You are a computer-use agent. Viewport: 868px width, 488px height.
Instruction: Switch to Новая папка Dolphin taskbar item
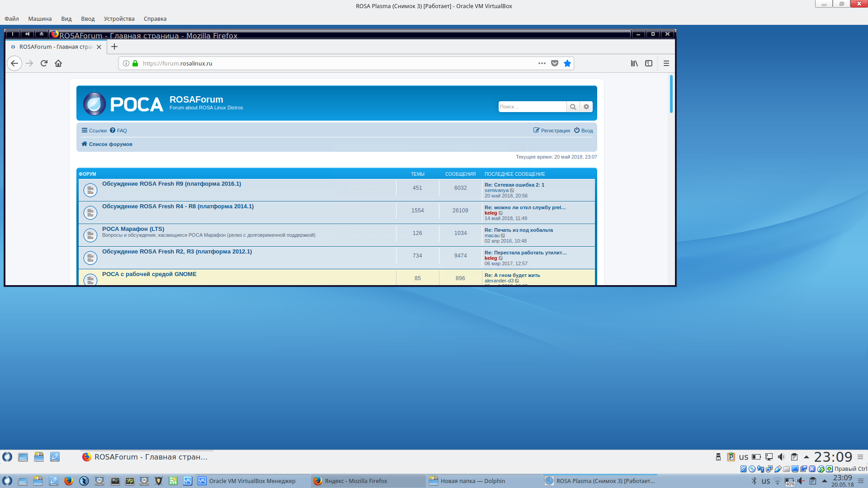[472, 481]
